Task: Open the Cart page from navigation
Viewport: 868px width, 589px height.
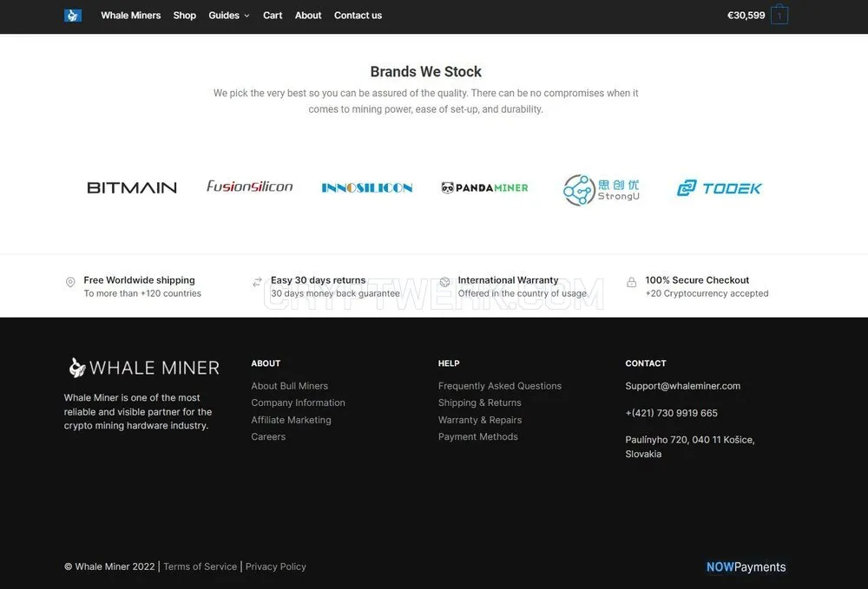Action: pos(273,16)
